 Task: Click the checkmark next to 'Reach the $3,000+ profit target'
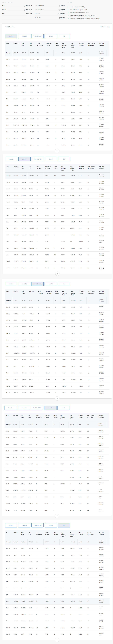pyautogui.click(x=69, y=10)
